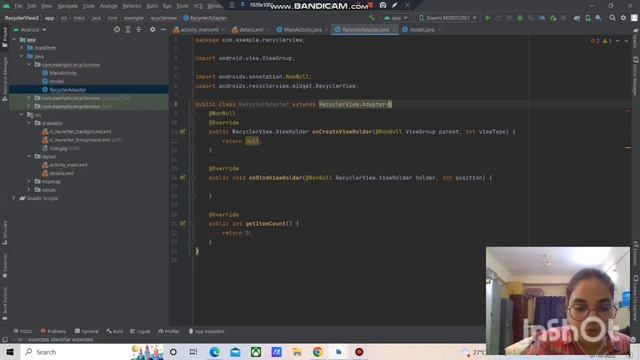Open the app run configuration dropdown

pos(396,18)
